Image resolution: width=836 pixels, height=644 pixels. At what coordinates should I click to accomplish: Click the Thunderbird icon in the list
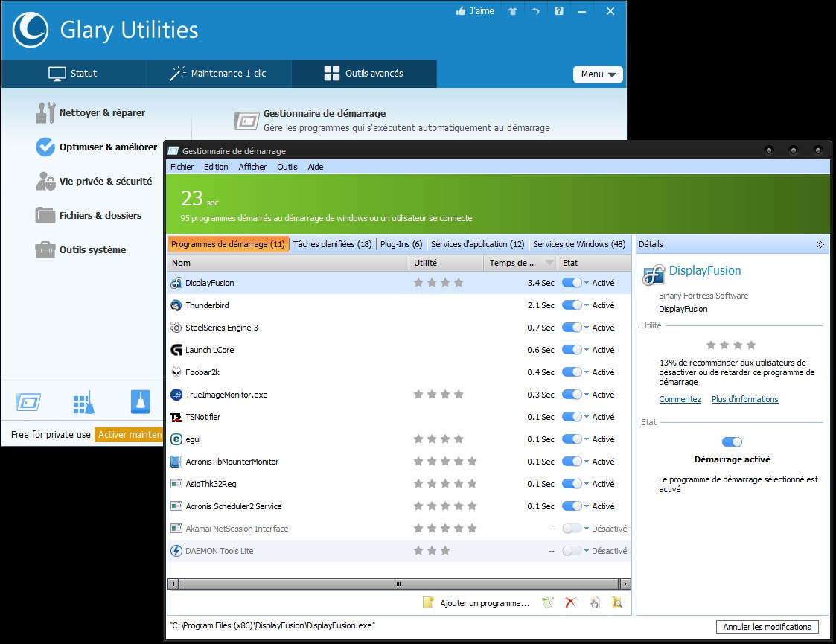[176, 305]
